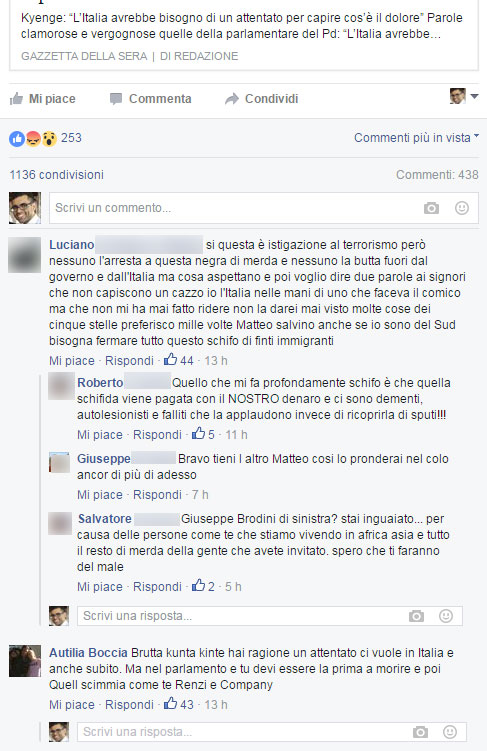
Task: Like Roberto's reply with Mi piace
Action: (100, 435)
